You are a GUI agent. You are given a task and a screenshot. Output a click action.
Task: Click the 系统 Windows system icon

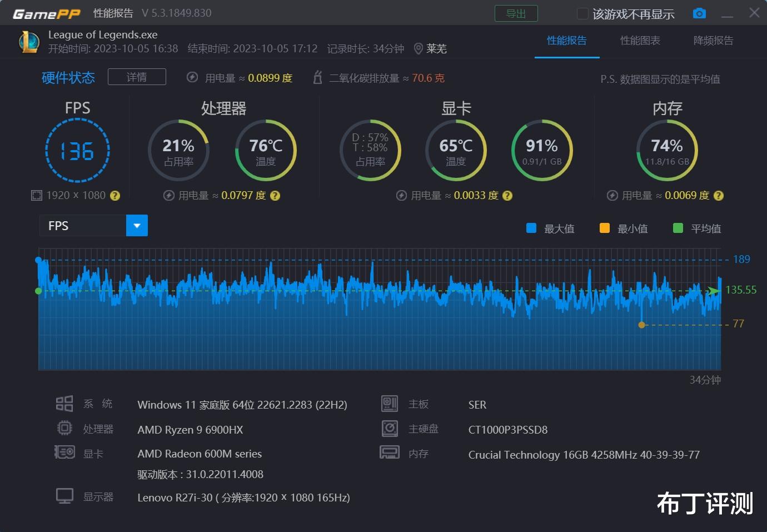point(64,404)
